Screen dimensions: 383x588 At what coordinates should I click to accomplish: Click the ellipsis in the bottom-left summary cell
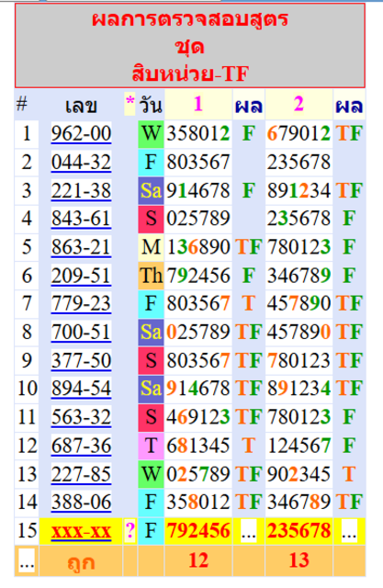(x=27, y=561)
